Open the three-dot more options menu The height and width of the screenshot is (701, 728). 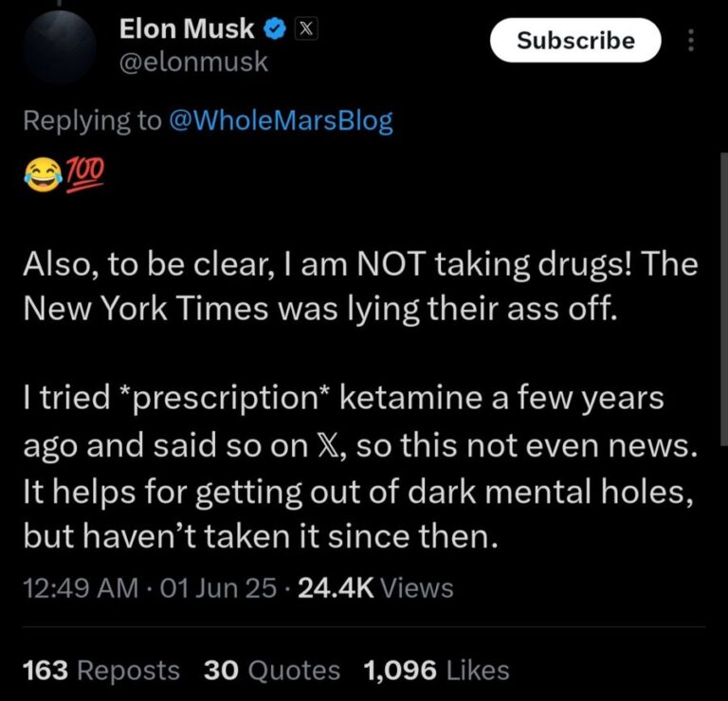pos(690,40)
